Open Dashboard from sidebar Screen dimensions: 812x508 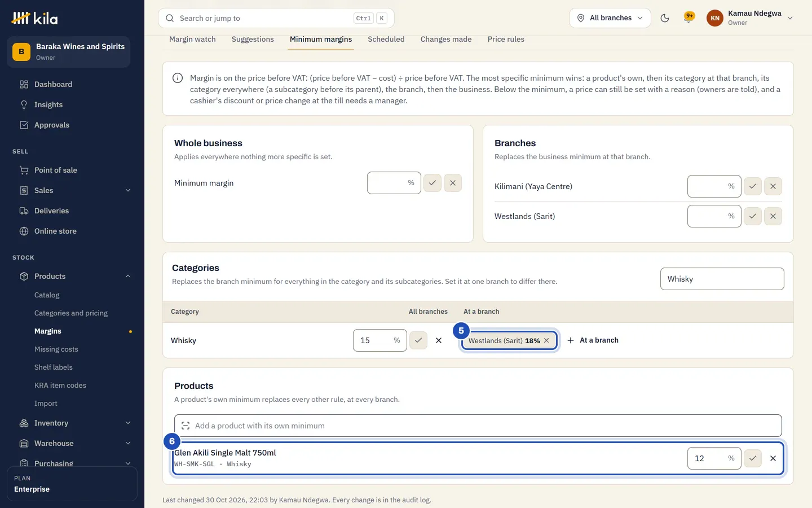[x=72, y=84]
